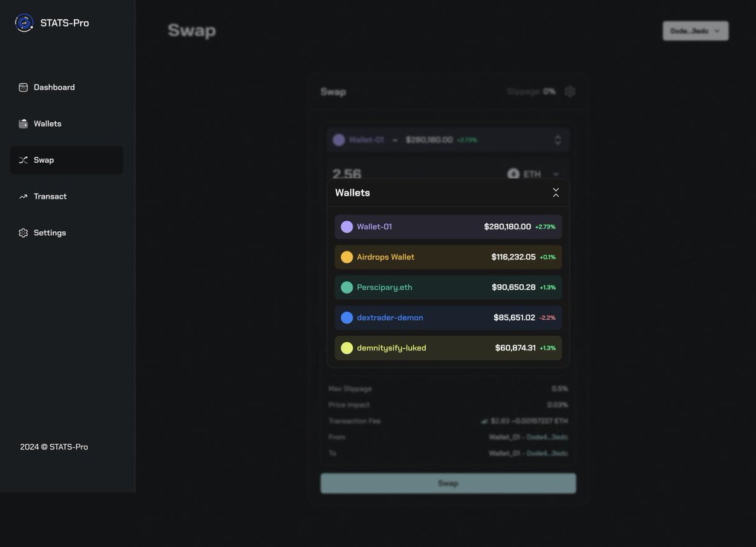Click the ETH token icon

(513, 174)
